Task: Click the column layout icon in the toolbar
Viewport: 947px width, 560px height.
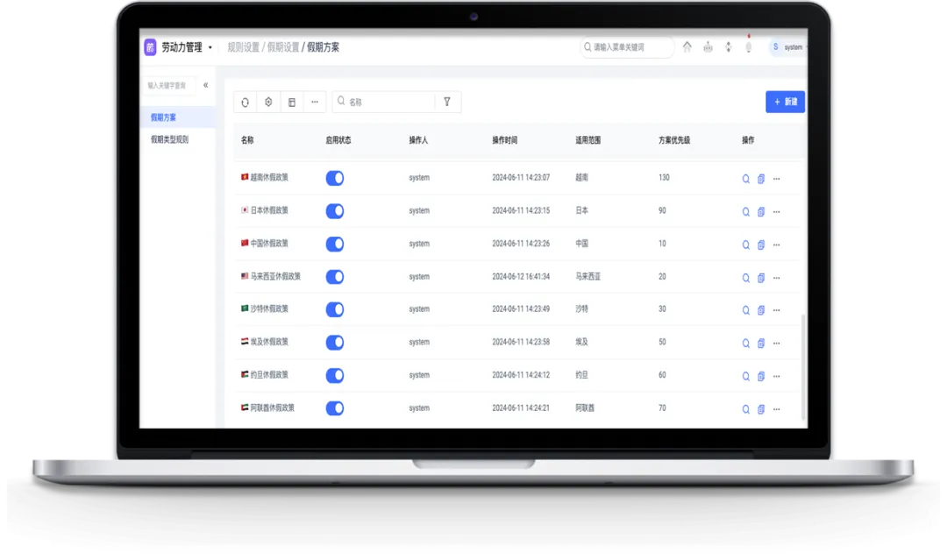Action: pyautogui.click(x=292, y=103)
